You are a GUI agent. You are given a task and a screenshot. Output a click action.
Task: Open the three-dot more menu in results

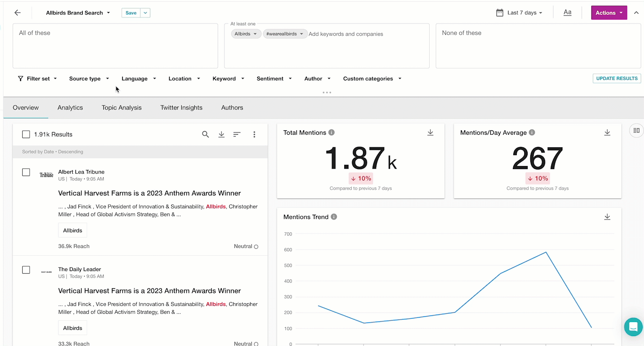click(254, 134)
